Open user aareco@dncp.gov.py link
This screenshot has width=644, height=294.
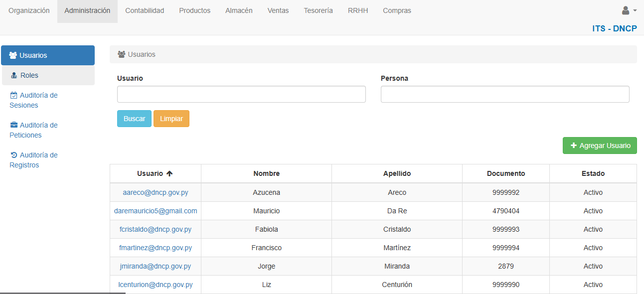(x=156, y=192)
